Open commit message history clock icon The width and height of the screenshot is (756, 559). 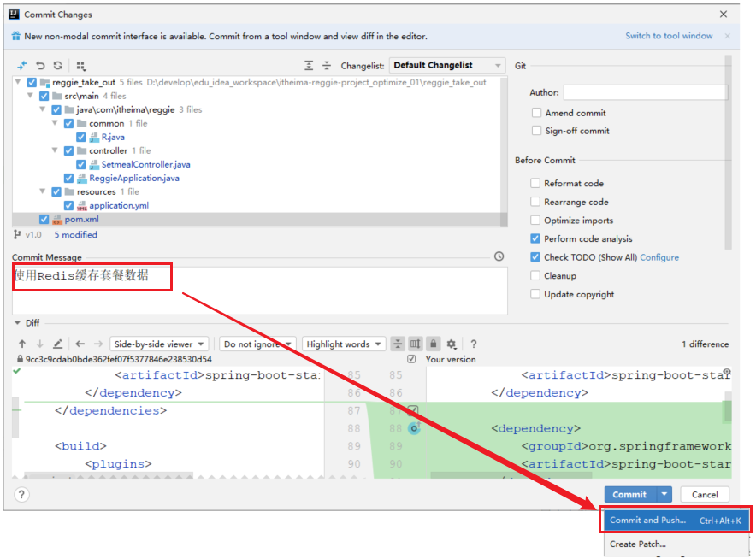[499, 256]
